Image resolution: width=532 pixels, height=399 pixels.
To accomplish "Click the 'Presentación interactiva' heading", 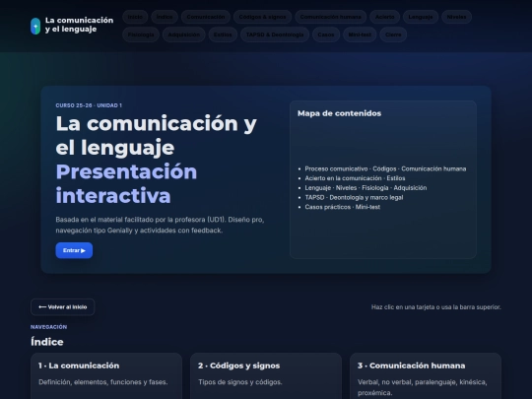I will [126, 183].
